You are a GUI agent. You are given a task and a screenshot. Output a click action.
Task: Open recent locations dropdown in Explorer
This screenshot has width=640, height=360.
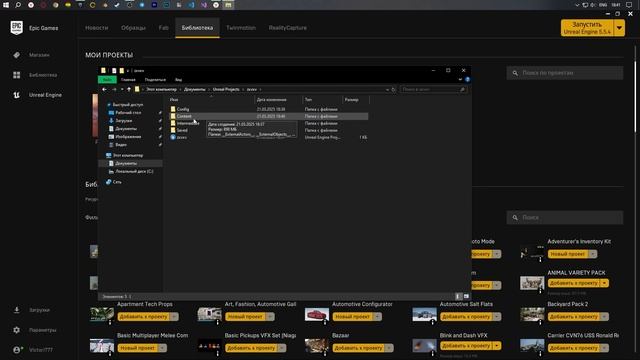click(x=122, y=89)
